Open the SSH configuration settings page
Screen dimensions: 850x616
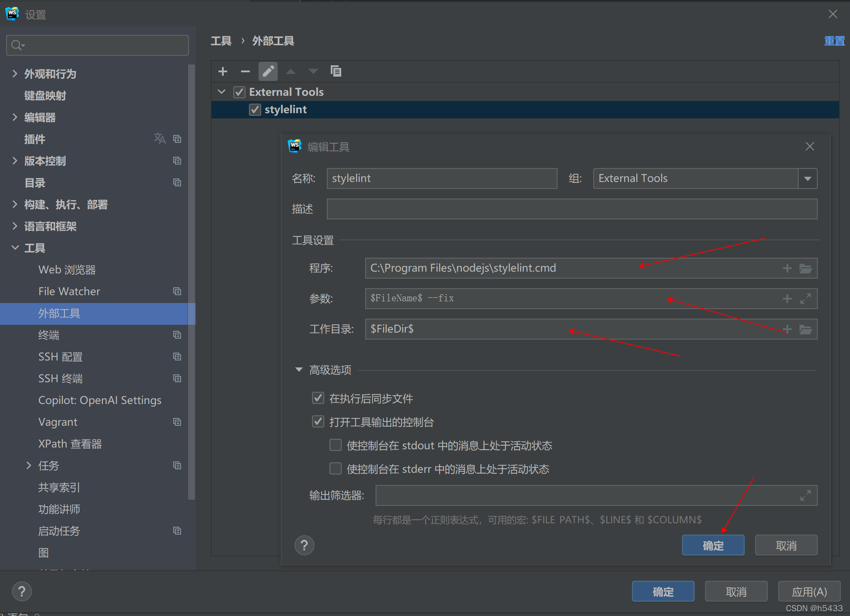(x=60, y=357)
